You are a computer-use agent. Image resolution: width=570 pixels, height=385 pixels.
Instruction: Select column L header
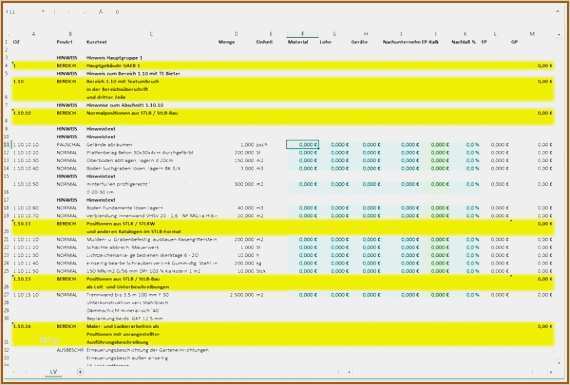click(494, 34)
